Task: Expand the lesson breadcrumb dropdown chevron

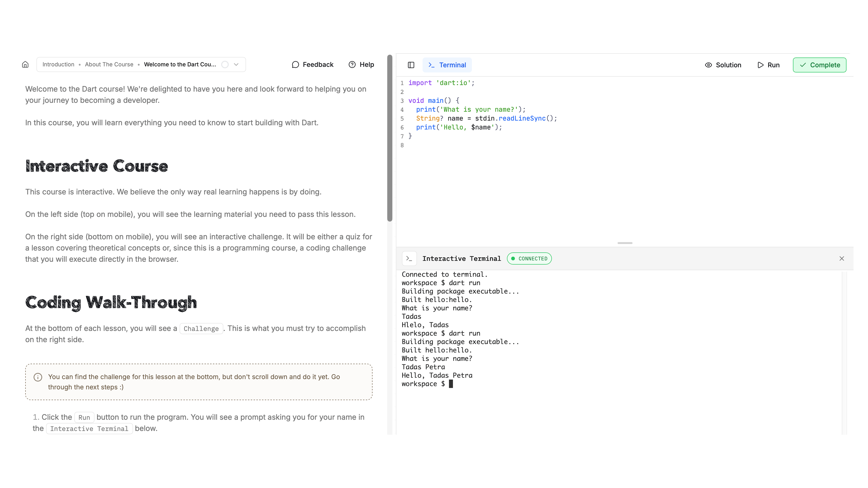Action: tap(236, 64)
